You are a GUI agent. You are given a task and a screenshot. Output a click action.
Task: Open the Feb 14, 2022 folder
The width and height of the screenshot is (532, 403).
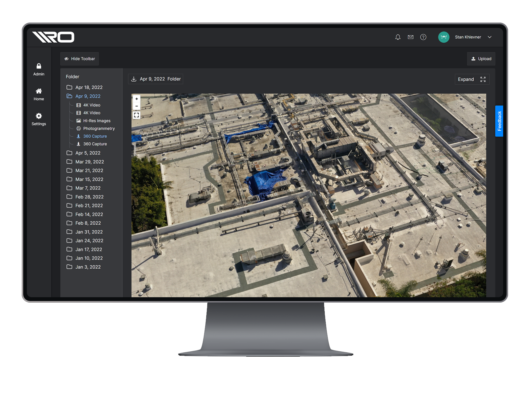click(85, 214)
